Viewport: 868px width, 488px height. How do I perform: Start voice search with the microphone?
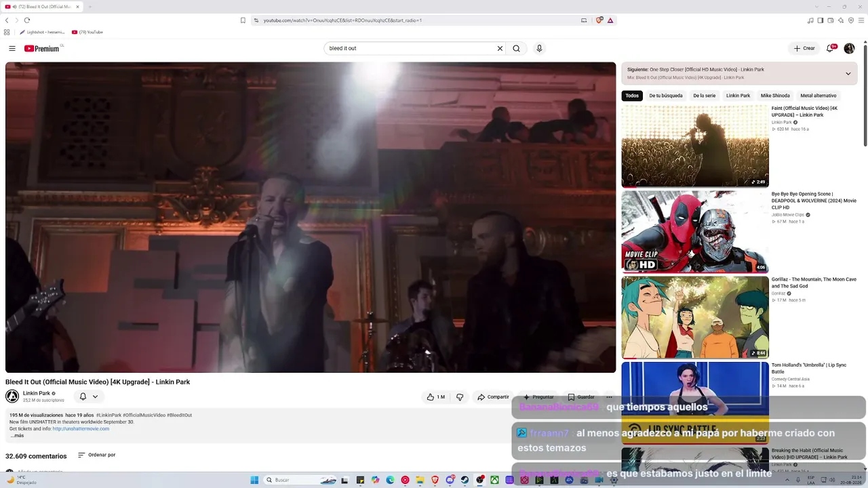(539, 48)
